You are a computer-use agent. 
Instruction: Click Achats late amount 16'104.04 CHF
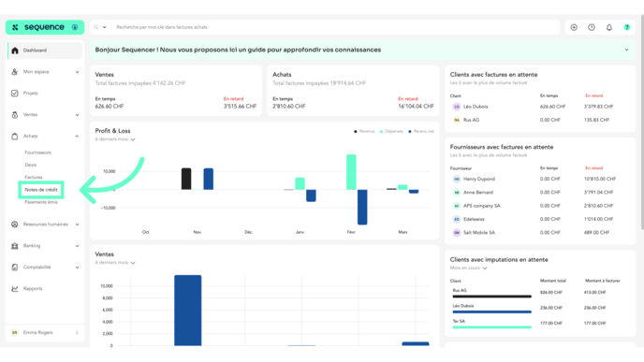point(416,107)
